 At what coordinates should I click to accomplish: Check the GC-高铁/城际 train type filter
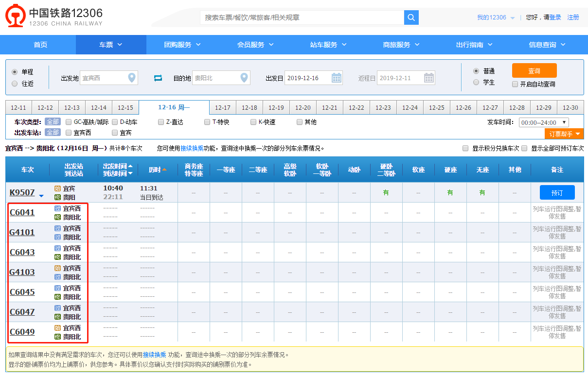tap(69, 122)
